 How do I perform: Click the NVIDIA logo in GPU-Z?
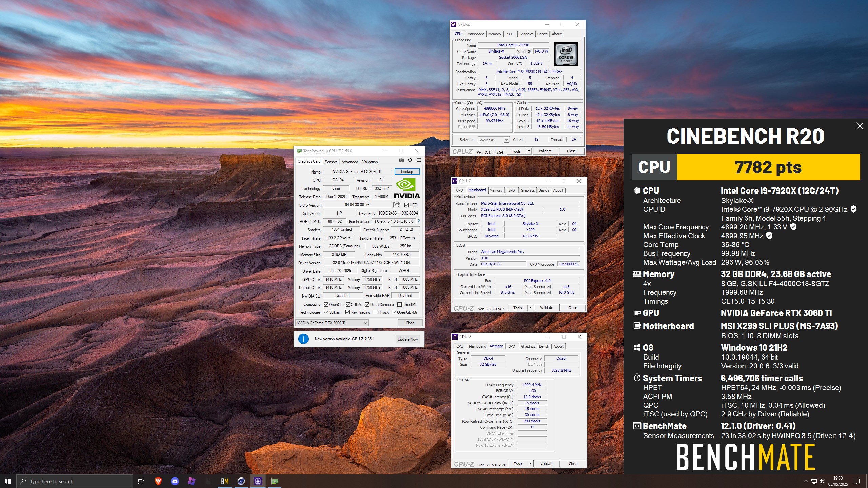[x=407, y=188]
